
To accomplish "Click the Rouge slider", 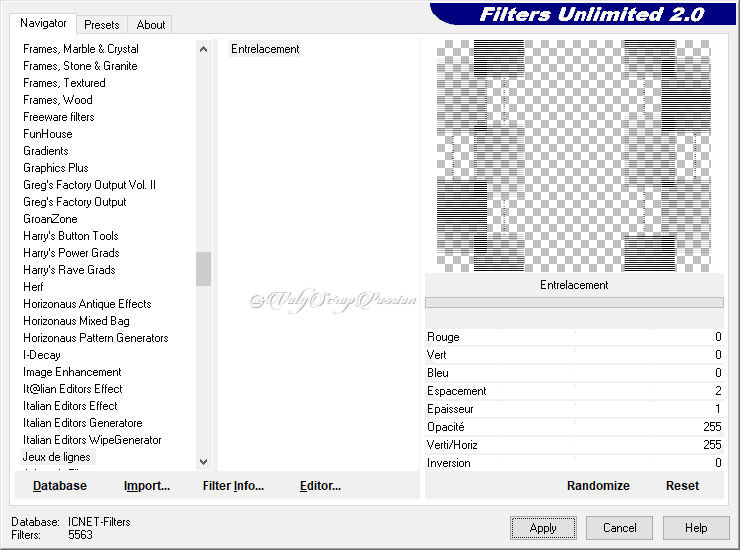I will (574, 337).
